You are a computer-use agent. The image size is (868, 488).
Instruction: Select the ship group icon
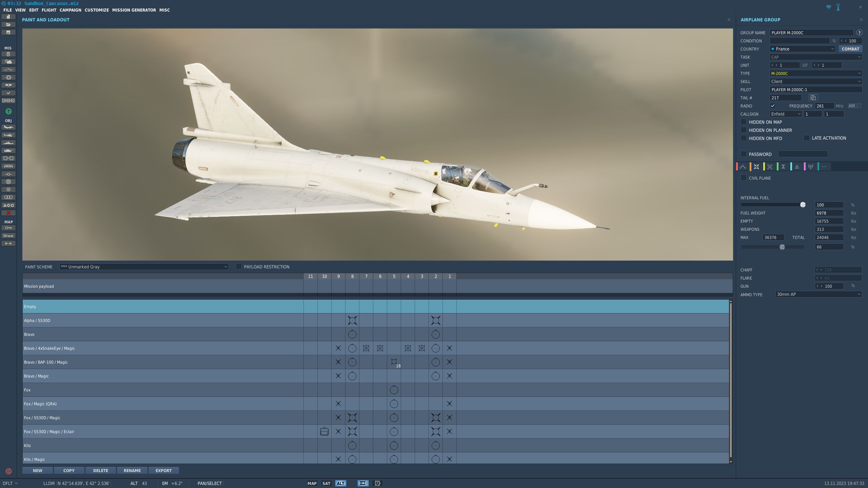coord(8,143)
